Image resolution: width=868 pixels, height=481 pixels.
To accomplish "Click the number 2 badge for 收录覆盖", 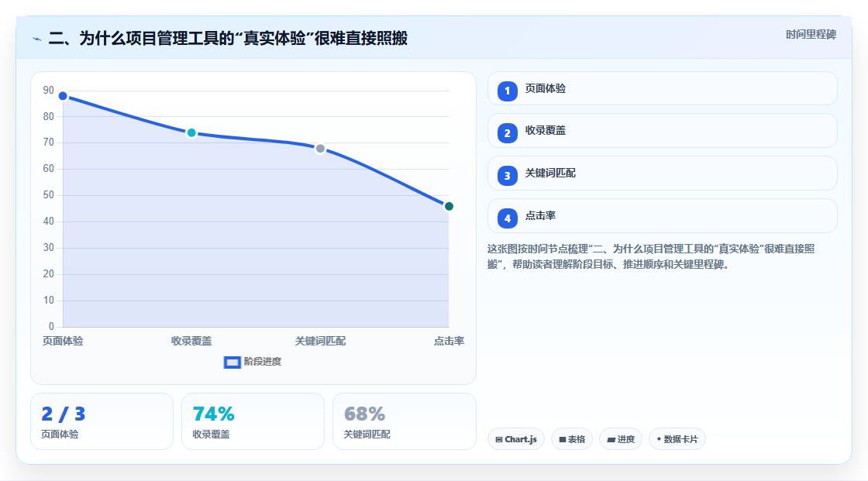I will [x=507, y=133].
